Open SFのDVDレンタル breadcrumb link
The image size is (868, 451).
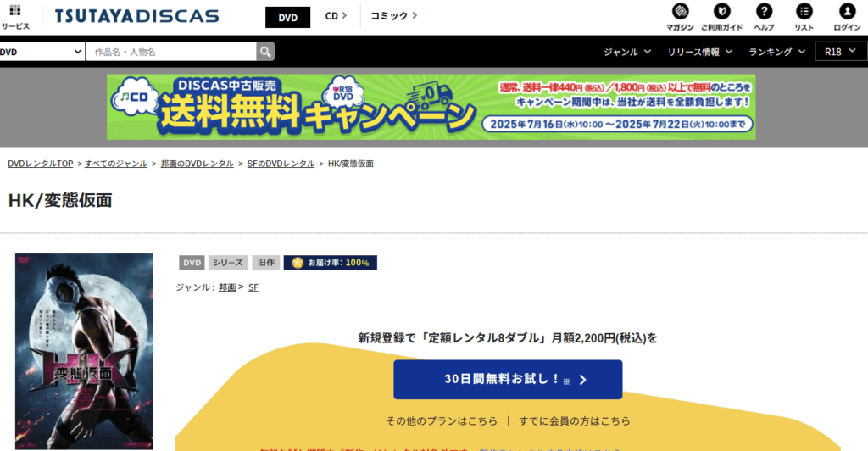(x=281, y=164)
